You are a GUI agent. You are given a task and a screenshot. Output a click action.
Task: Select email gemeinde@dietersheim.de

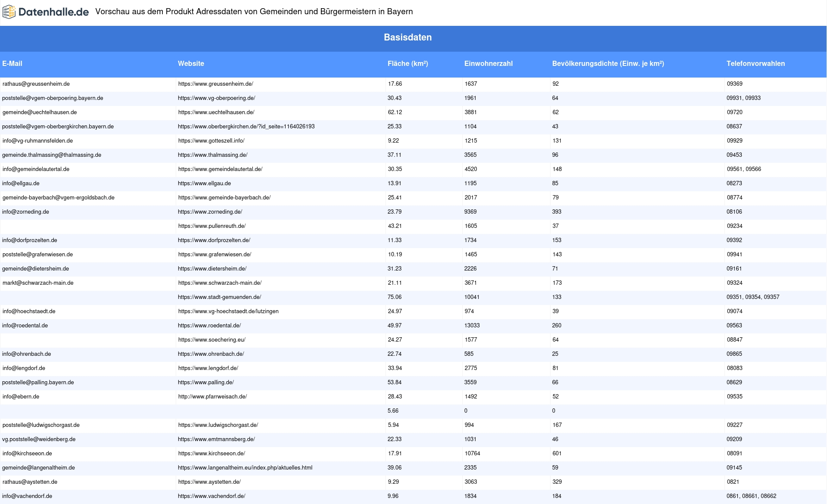35,269
